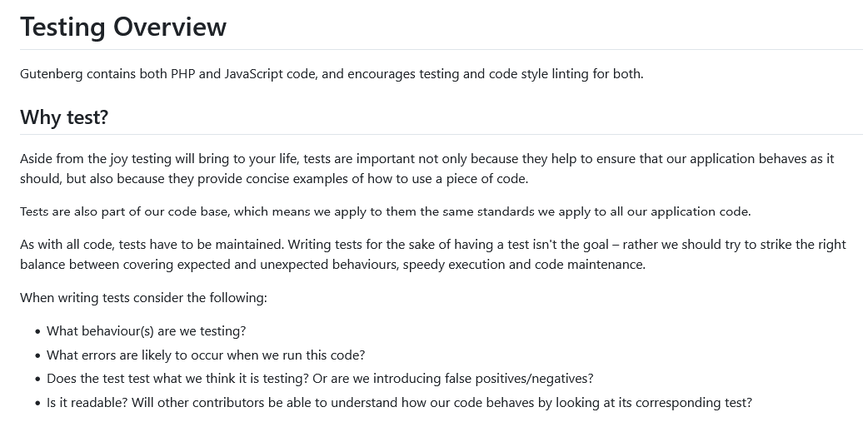The image size is (868, 422).
Task: Click the paragraph starting with Gutenberg contains
Action: [332, 74]
